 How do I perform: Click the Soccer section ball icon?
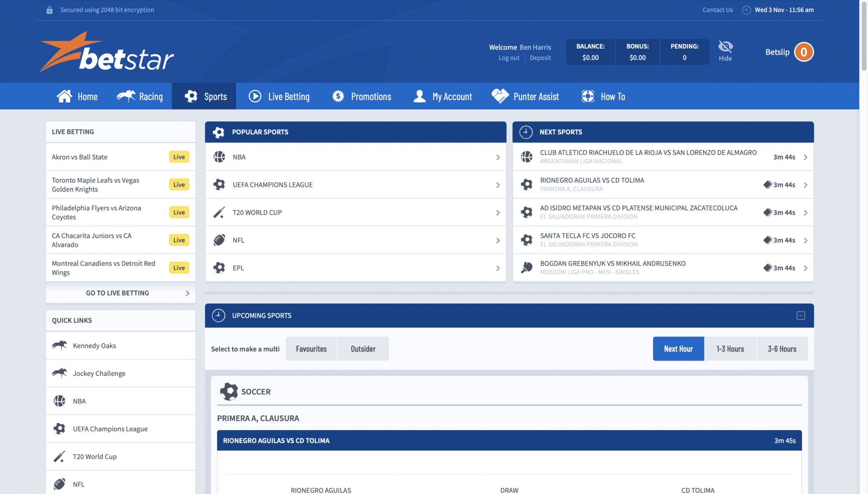pos(229,391)
